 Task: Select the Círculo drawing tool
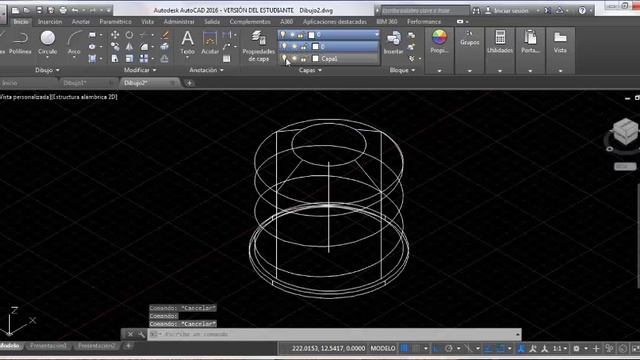pos(47,42)
